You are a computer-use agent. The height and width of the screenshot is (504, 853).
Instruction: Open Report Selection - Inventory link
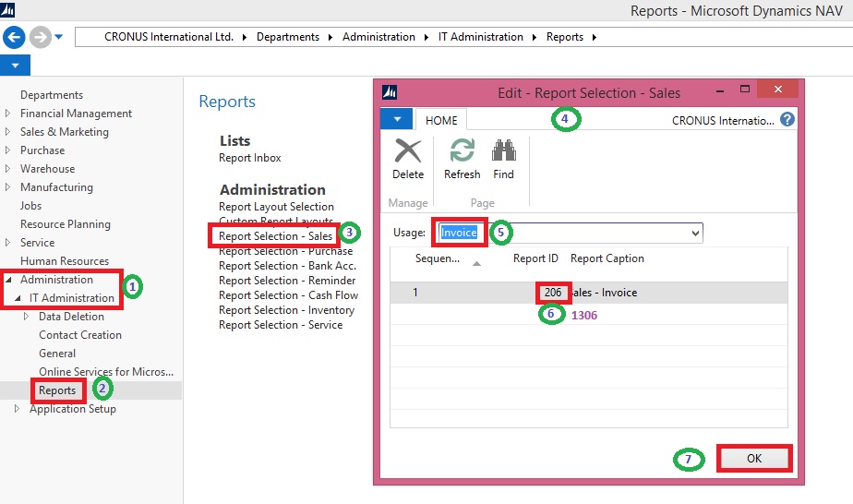point(287,310)
